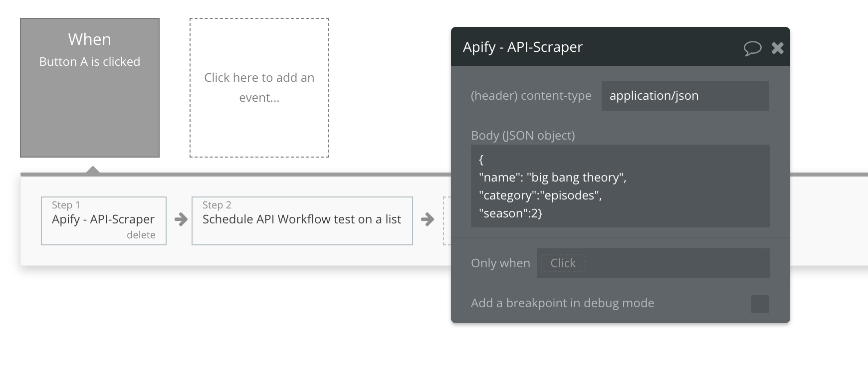Click the partially hidden dashed add-step box
The image size is (868, 372).
447,221
